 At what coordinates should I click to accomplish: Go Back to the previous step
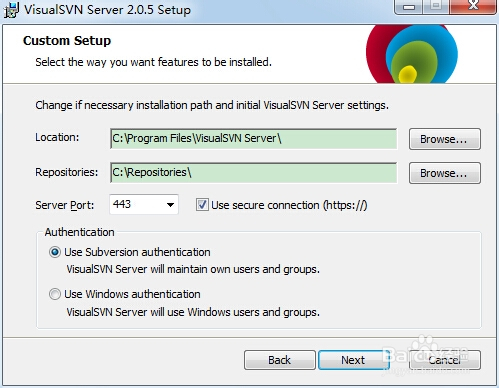pyautogui.click(x=280, y=360)
